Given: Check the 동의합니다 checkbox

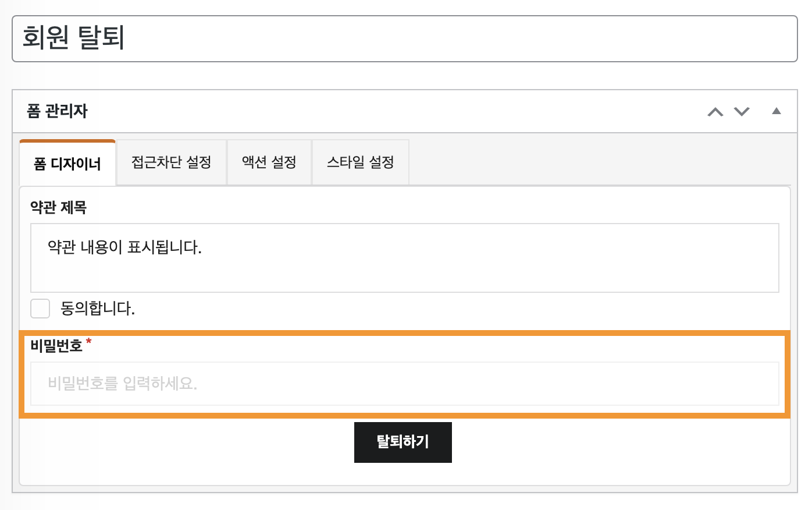Looking at the screenshot, I should (x=40, y=309).
